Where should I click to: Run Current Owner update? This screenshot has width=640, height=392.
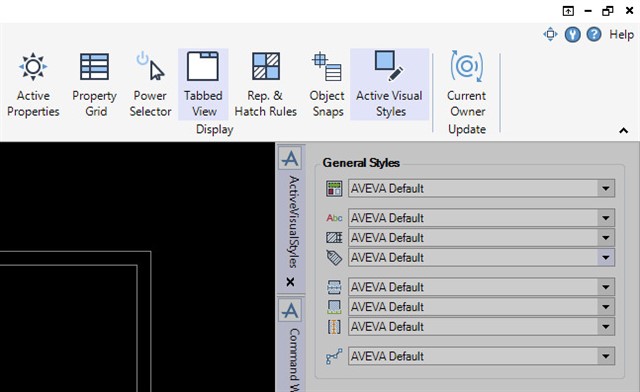tap(467, 85)
